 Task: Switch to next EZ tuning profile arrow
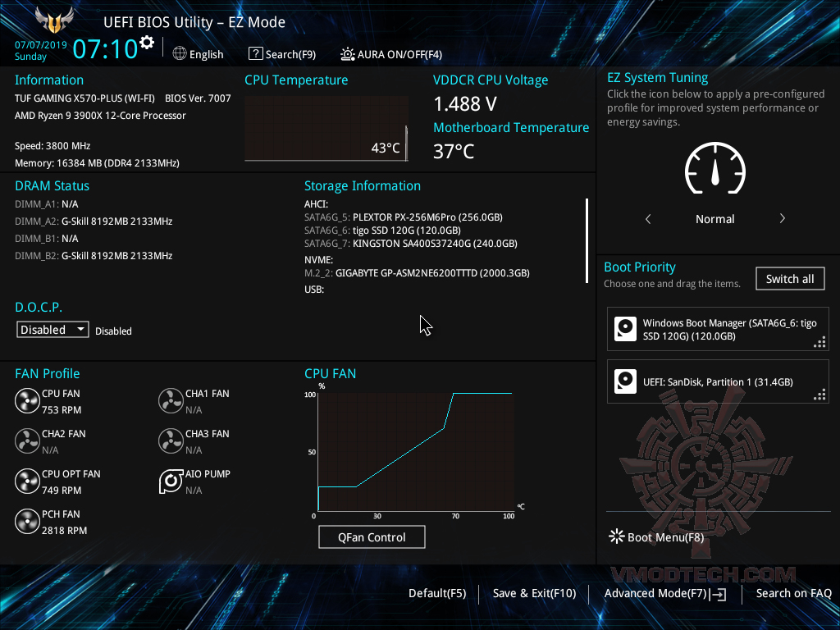(782, 218)
